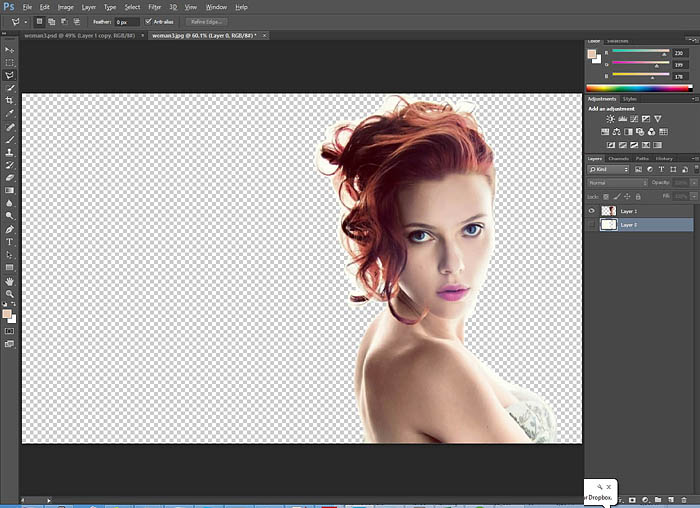Open the layer filter Kind dropdown
The width and height of the screenshot is (700, 508).
pos(609,170)
